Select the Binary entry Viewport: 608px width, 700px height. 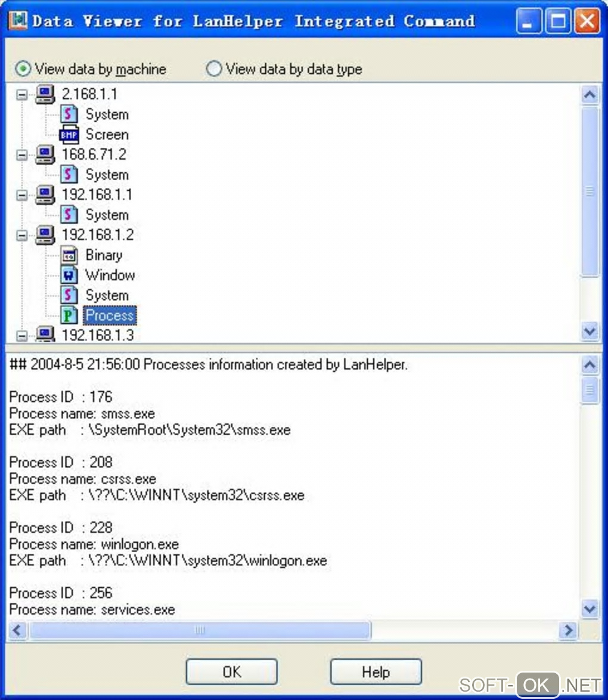104,255
